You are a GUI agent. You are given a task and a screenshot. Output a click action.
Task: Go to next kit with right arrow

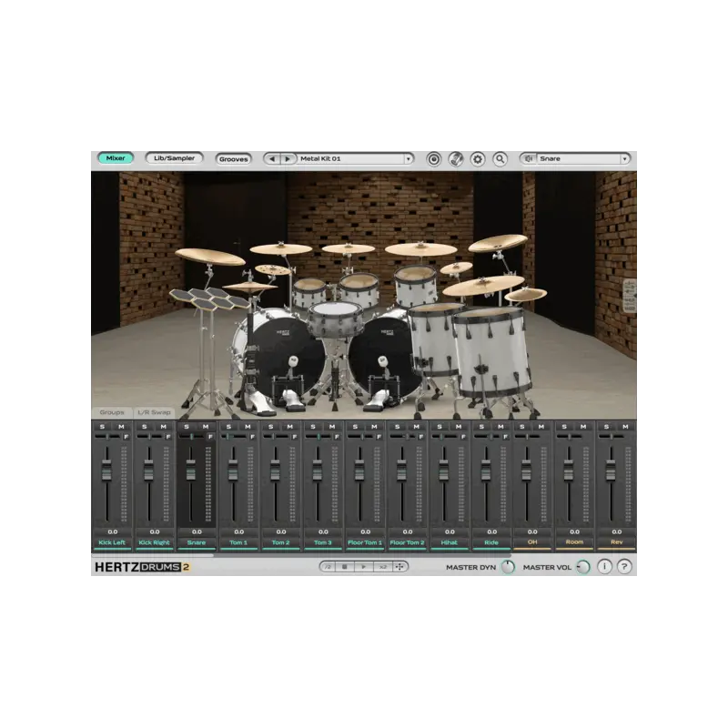(288, 158)
